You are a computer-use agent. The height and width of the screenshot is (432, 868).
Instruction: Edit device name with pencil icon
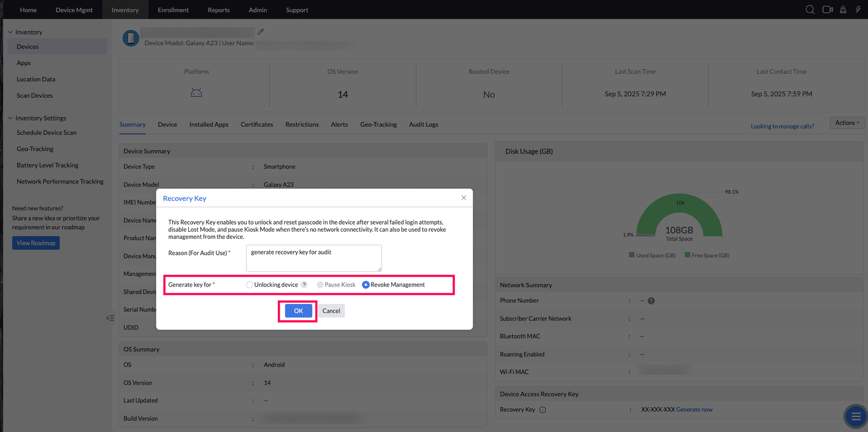[x=261, y=31]
